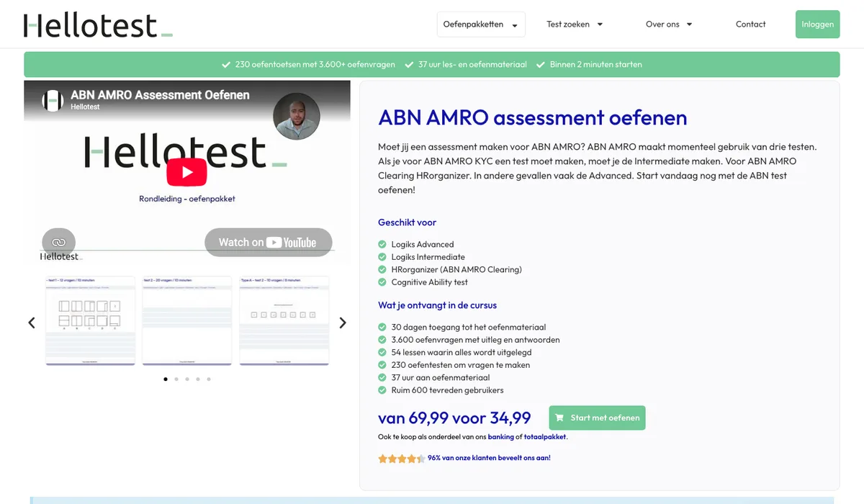Click the Hellotest logo in header
The image size is (864, 504).
(x=98, y=24)
